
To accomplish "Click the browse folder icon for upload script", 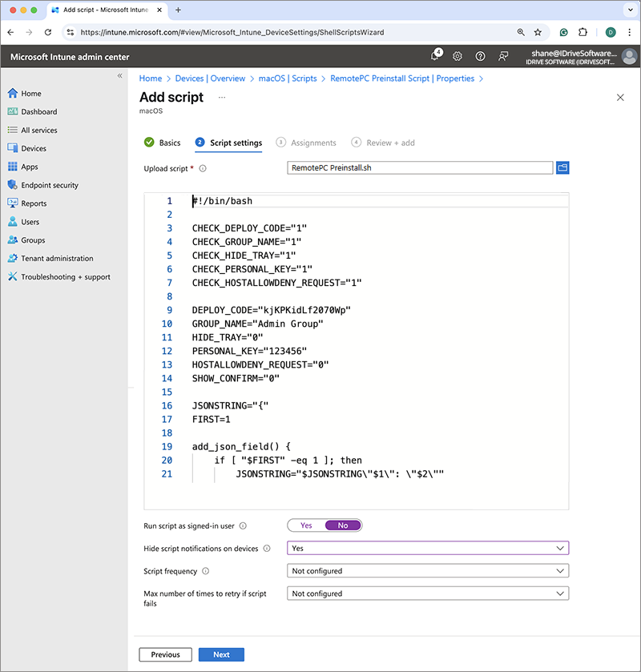I will click(562, 167).
